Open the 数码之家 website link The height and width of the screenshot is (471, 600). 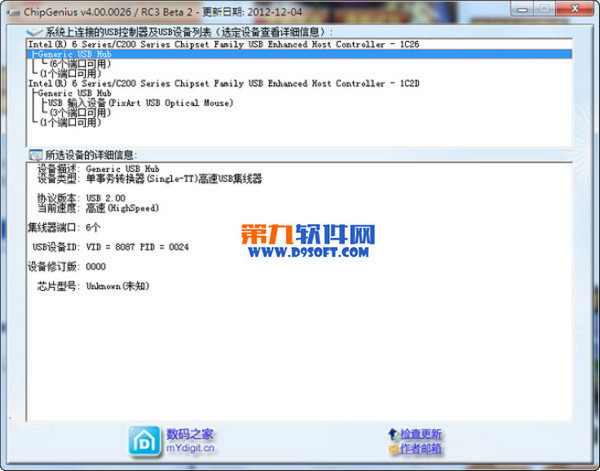tap(190, 434)
